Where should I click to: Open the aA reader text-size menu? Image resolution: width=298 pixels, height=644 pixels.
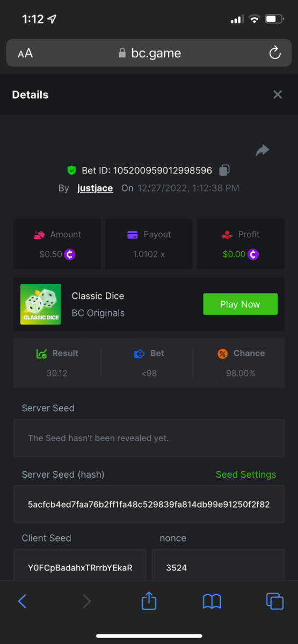click(x=25, y=53)
